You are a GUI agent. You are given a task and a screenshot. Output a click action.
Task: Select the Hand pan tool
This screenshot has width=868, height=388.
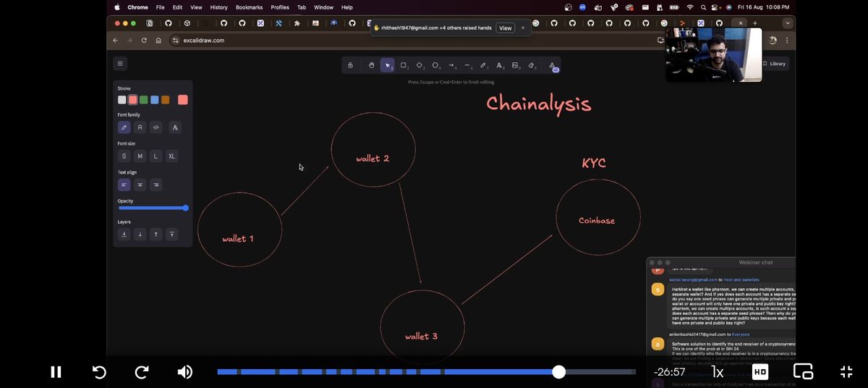tap(371, 65)
